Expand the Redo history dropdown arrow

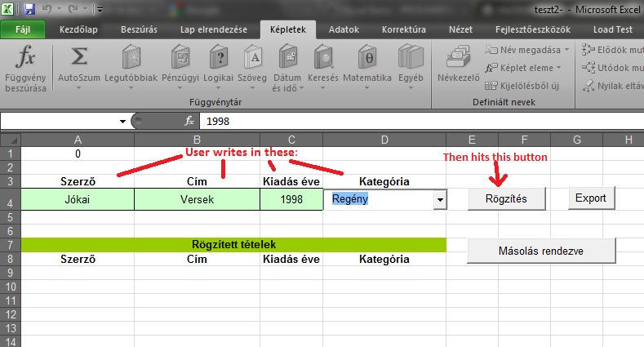pyautogui.click(x=85, y=9)
